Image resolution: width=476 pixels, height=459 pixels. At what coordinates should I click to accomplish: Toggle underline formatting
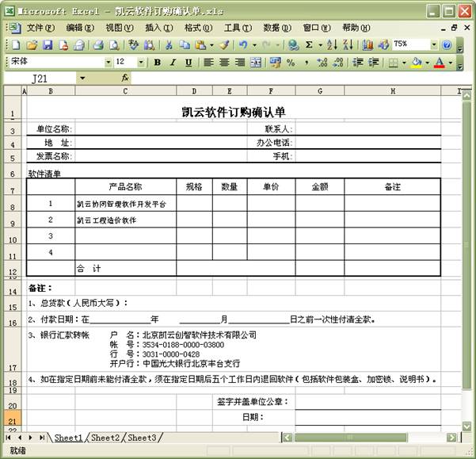coord(188,63)
